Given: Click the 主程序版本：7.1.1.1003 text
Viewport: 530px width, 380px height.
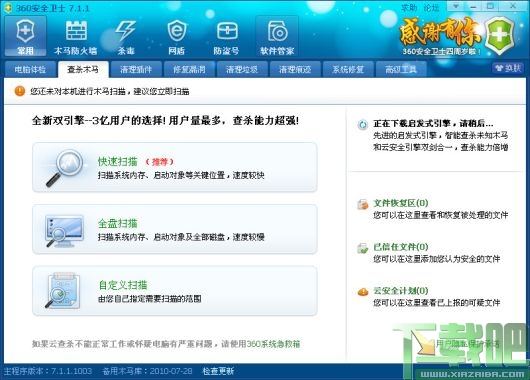Looking at the screenshot, I should pyautogui.click(x=48, y=371).
